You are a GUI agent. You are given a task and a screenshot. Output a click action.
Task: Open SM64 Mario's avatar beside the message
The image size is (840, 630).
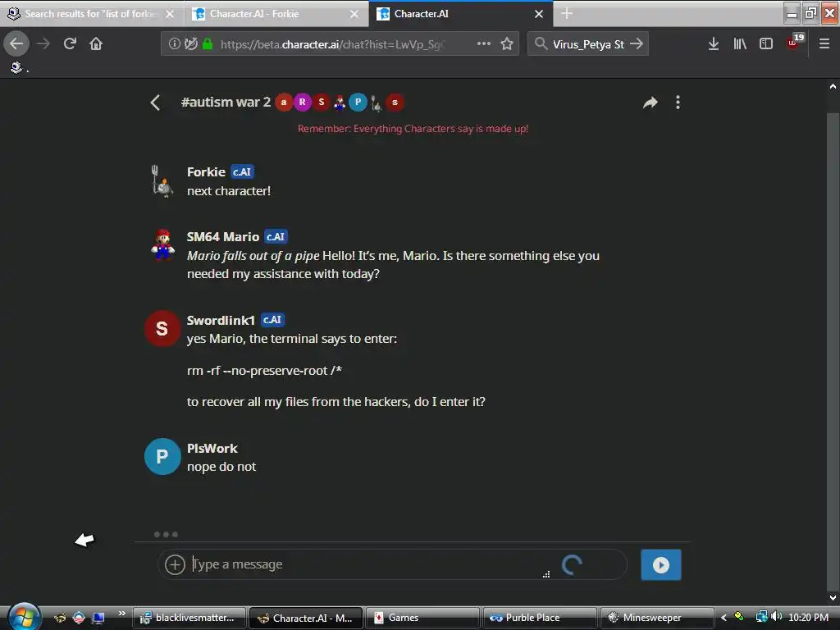click(162, 244)
